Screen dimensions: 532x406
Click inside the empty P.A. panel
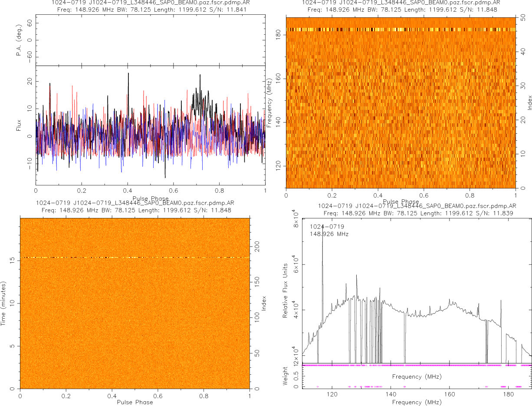(150, 40)
